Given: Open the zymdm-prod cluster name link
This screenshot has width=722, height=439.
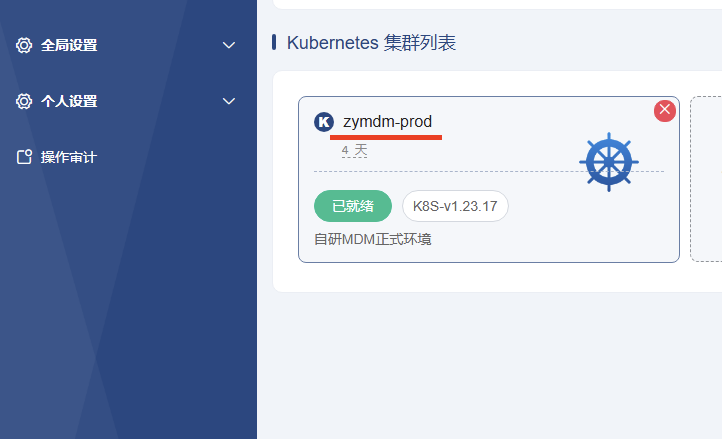Looking at the screenshot, I should pyautogui.click(x=387, y=122).
